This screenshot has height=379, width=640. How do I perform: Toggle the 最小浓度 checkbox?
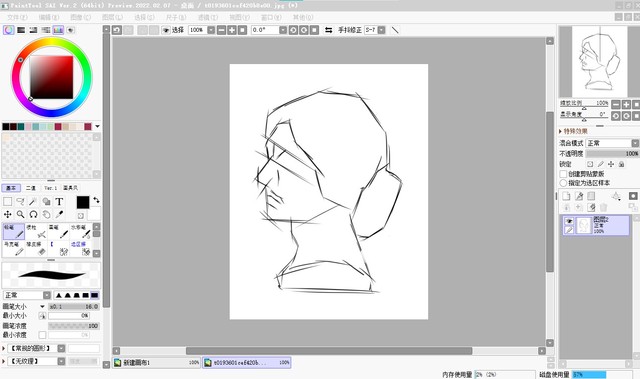pyautogui.click(x=42, y=335)
